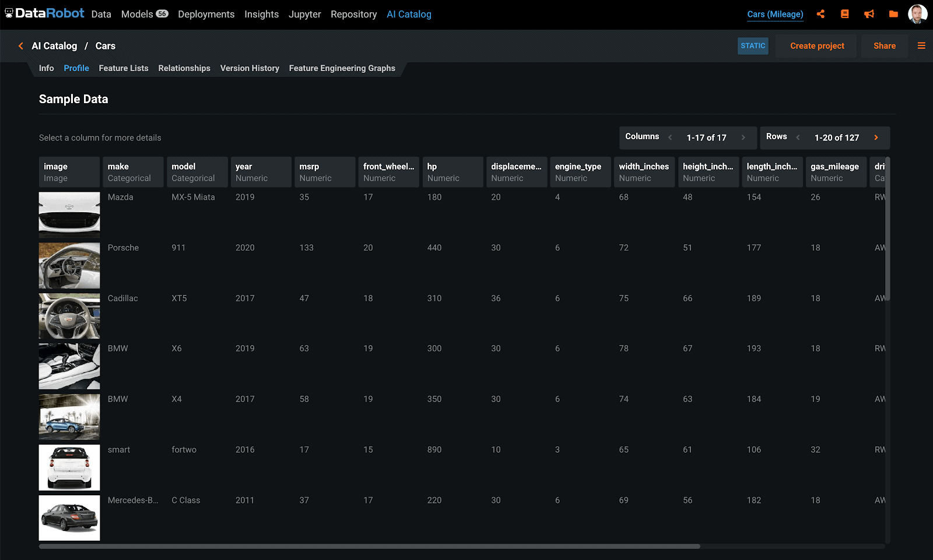
Task: Select the make column header
Action: (x=133, y=172)
